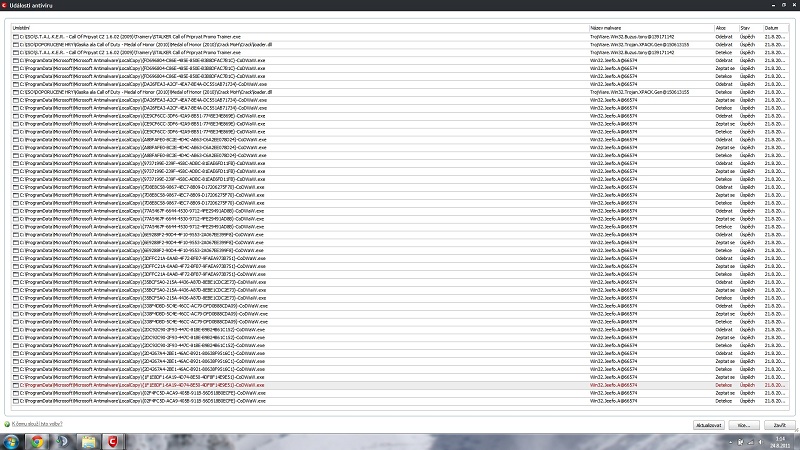Show hidden system tray icons
Viewport: 800px width, 450px height.
(x=730, y=442)
